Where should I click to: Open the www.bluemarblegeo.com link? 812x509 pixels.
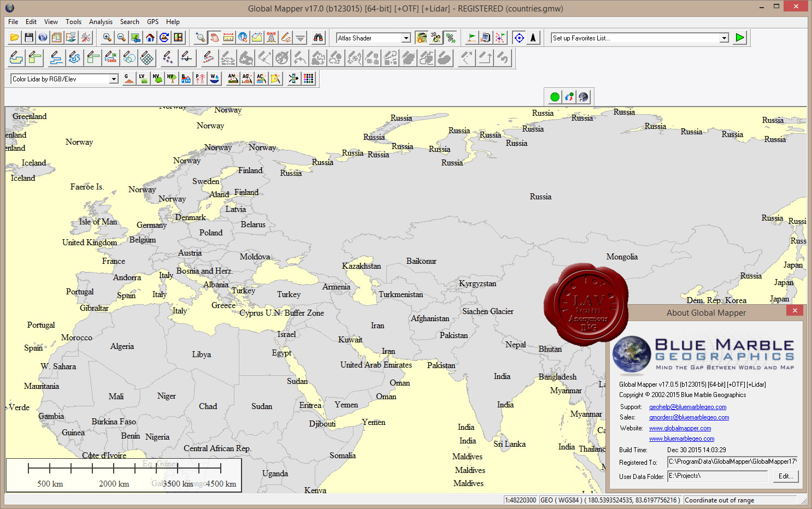[681, 439]
